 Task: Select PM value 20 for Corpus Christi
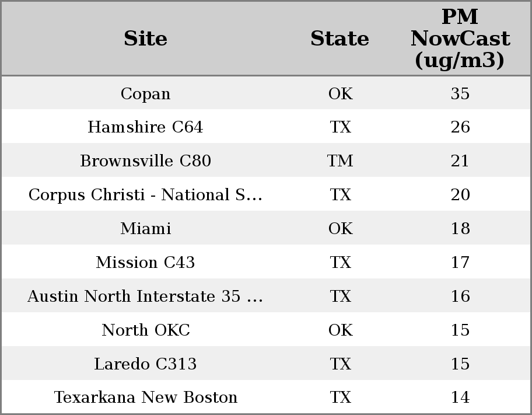(460, 195)
